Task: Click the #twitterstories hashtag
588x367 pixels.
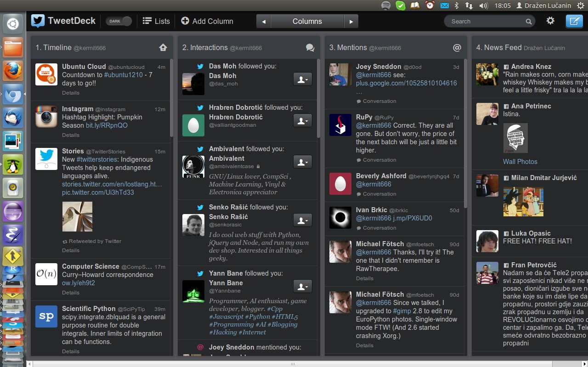Action: pos(97,159)
